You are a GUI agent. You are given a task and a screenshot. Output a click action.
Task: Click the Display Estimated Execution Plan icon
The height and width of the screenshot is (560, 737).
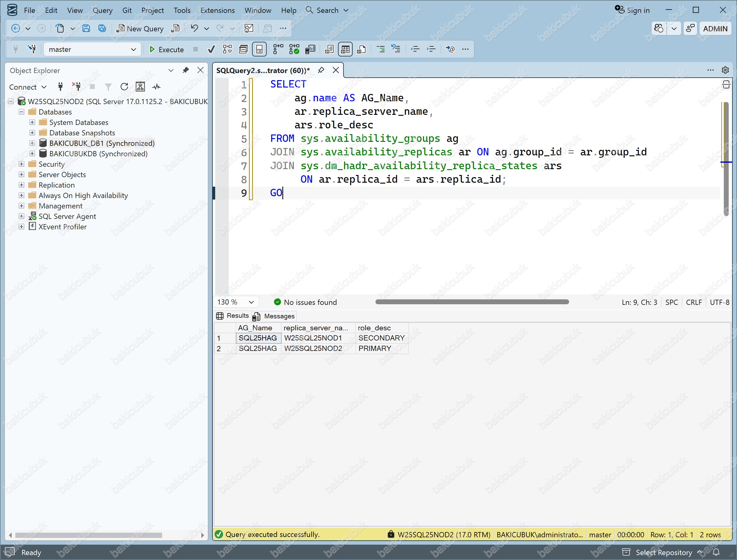click(x=227, y=50)
